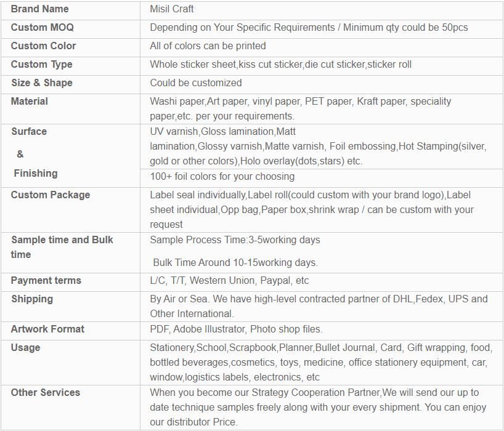Click "Could be customized" text
Screen dimensions: 504x431
195,83
